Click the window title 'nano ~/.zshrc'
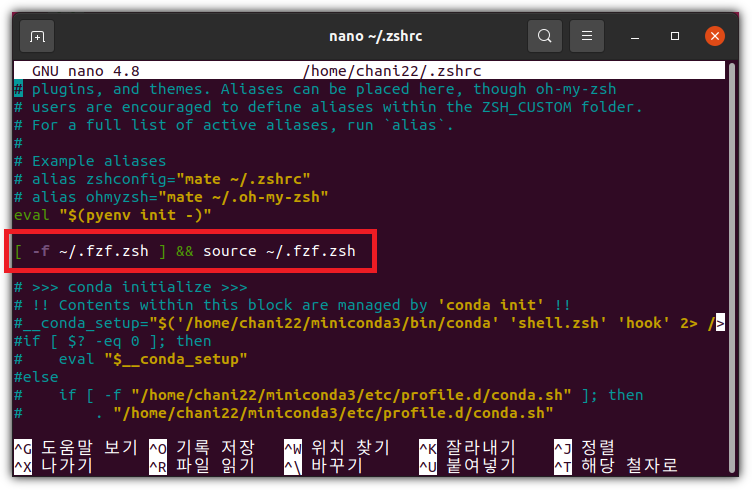The height and width of the screenshot is (490, 752). click(x=376, y=36)
